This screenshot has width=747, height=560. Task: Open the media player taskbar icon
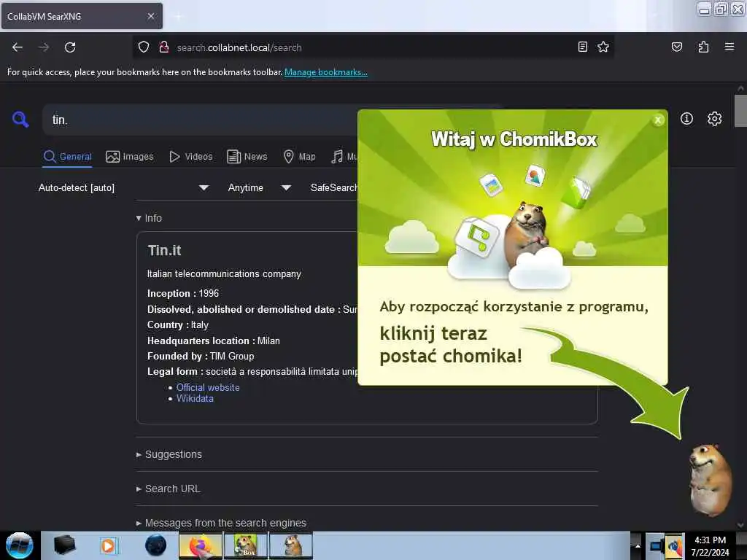coord(108,545)
